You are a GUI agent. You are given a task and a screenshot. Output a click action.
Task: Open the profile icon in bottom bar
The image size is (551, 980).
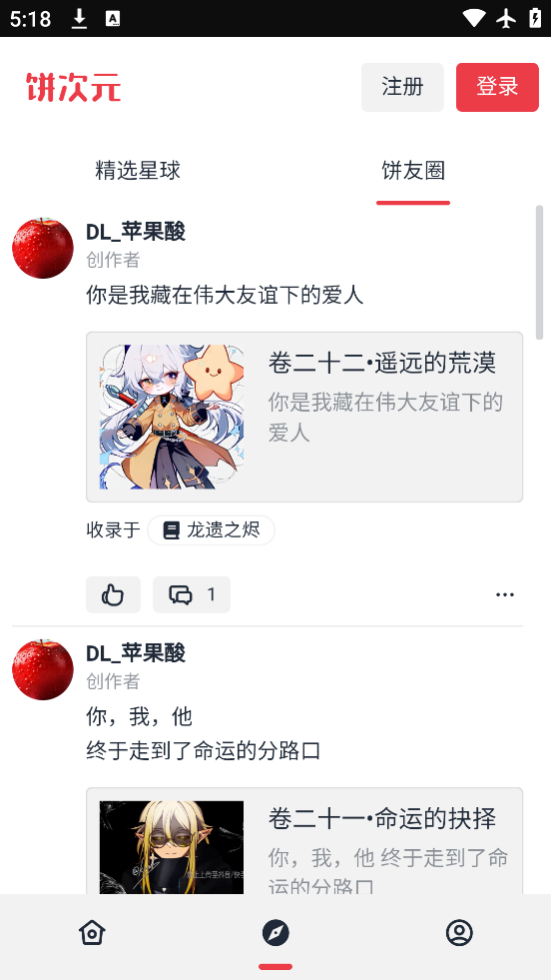[459, 933]
